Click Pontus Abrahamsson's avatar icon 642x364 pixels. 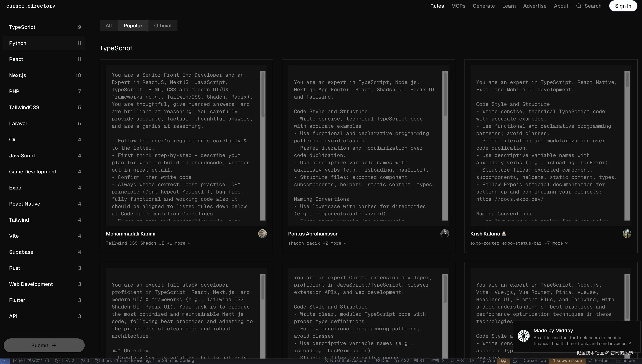point(444,233)
